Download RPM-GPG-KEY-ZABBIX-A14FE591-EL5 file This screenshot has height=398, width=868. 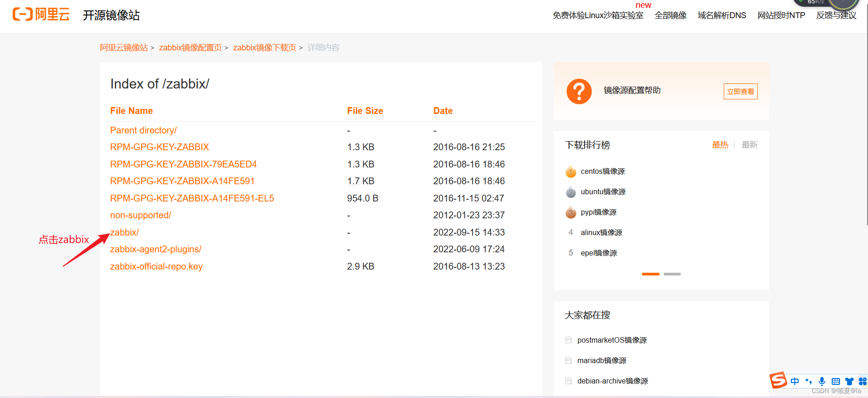pos(192,198)
